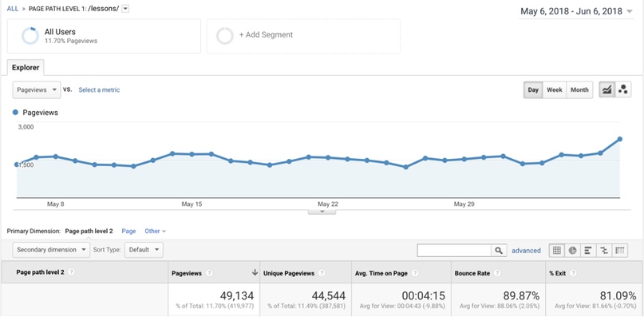Set graph interval to Week
The height and width of the screenshot is (317, 644).
pos(554,89)
